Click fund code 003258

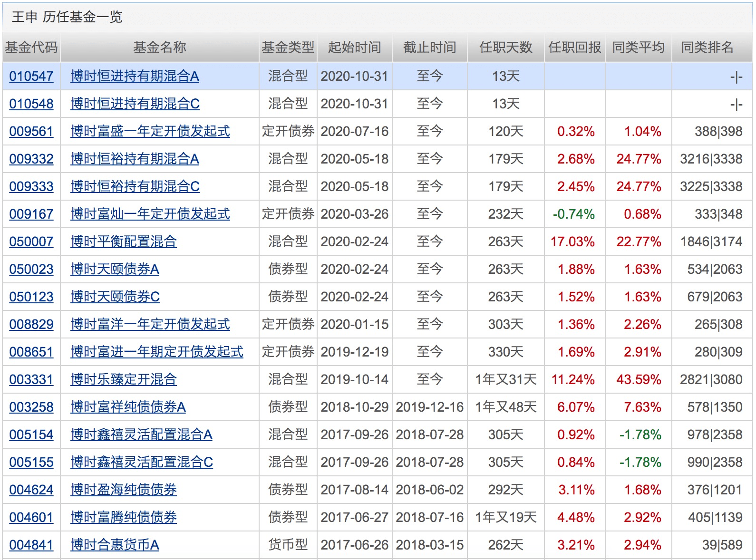click(31, 407)
